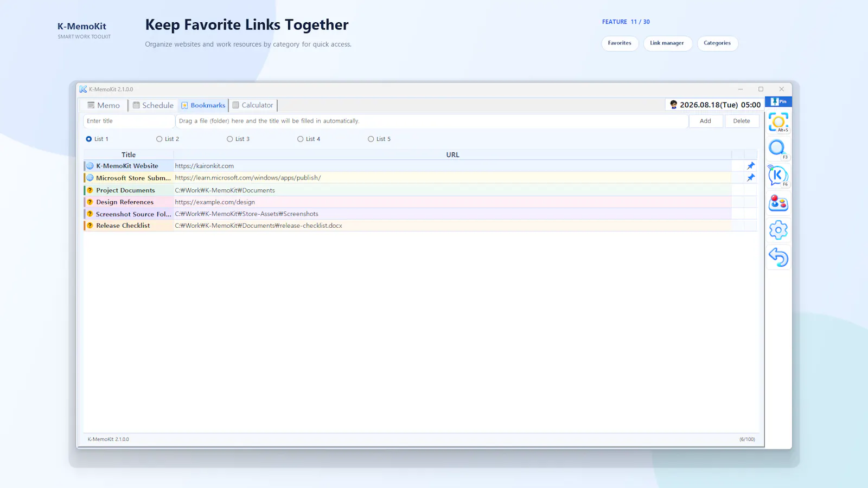Select the List 3 radio button

(230, 139)
